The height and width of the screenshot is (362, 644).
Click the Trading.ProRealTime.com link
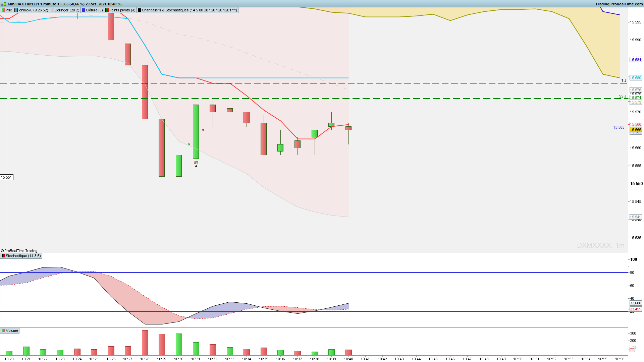(619, 4)
